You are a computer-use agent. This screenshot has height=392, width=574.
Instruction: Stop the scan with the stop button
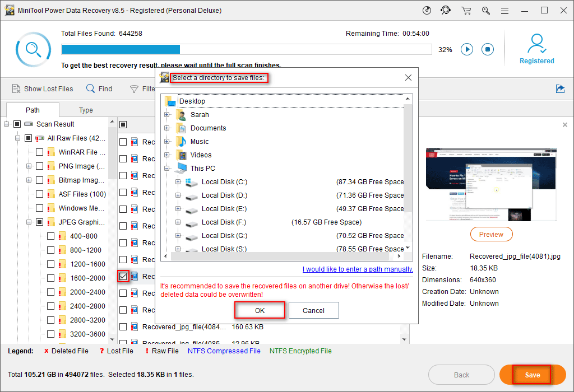[487, 49]
